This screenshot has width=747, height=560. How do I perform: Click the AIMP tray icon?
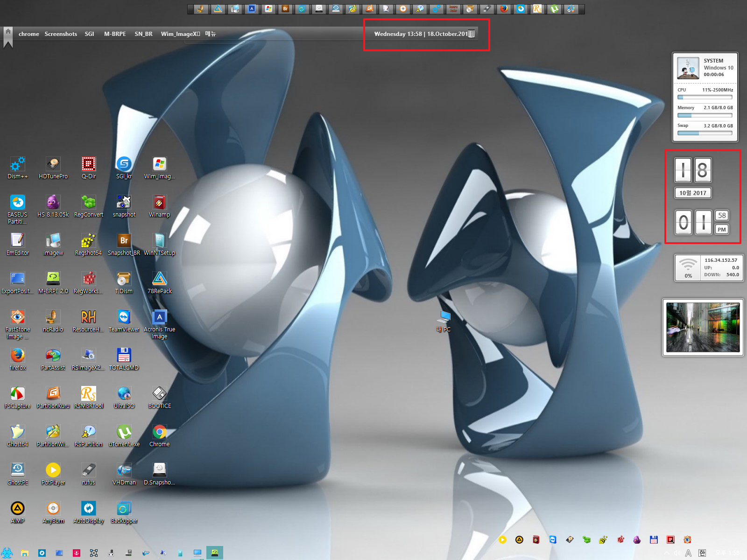tap(519, 540)
